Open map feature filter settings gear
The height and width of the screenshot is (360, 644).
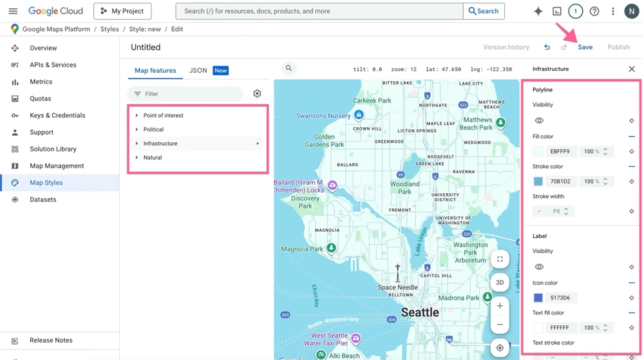pyautogui.click(x=257, y=93)
